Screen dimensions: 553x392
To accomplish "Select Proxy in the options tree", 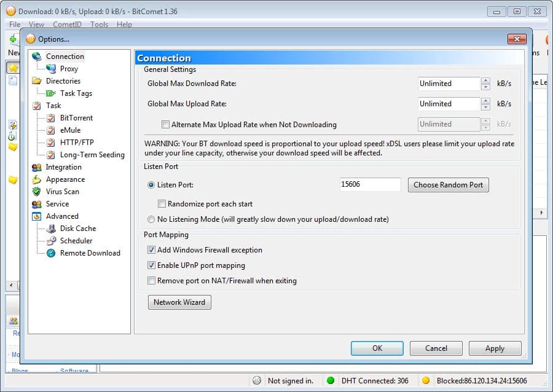I will click(x=69, y=69).
